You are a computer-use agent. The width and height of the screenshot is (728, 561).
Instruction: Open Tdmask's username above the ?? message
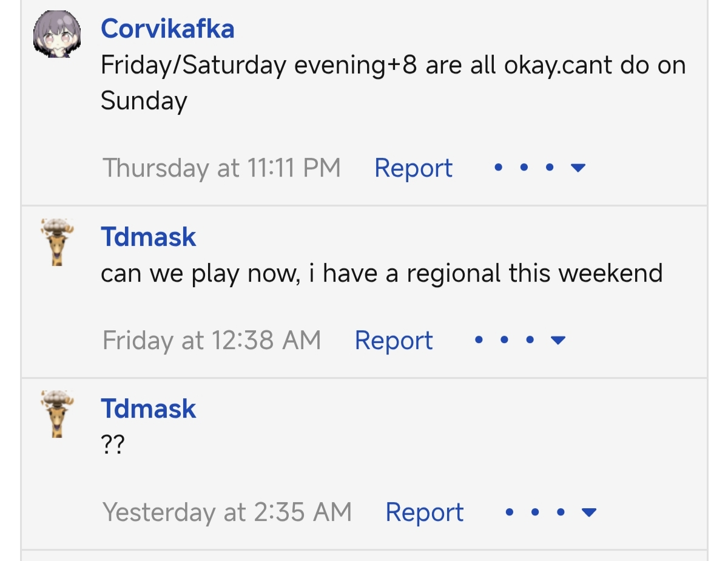coord(149,409)
